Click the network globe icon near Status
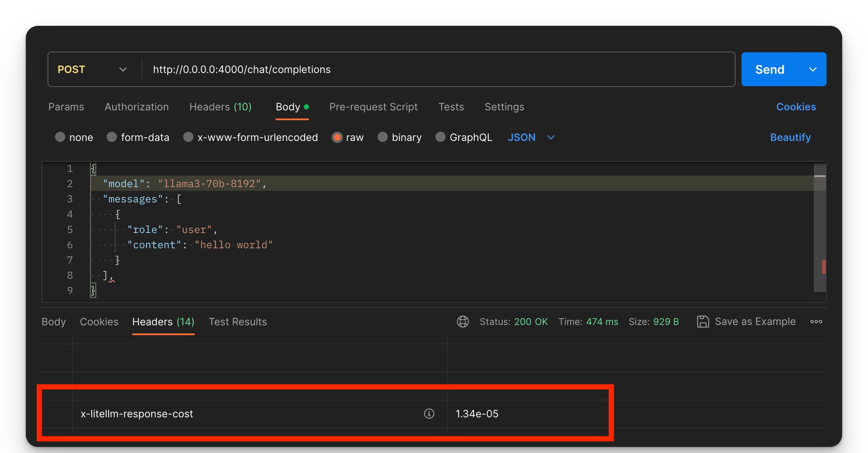Viewport: 868px width, 453px height. (463, 322)
